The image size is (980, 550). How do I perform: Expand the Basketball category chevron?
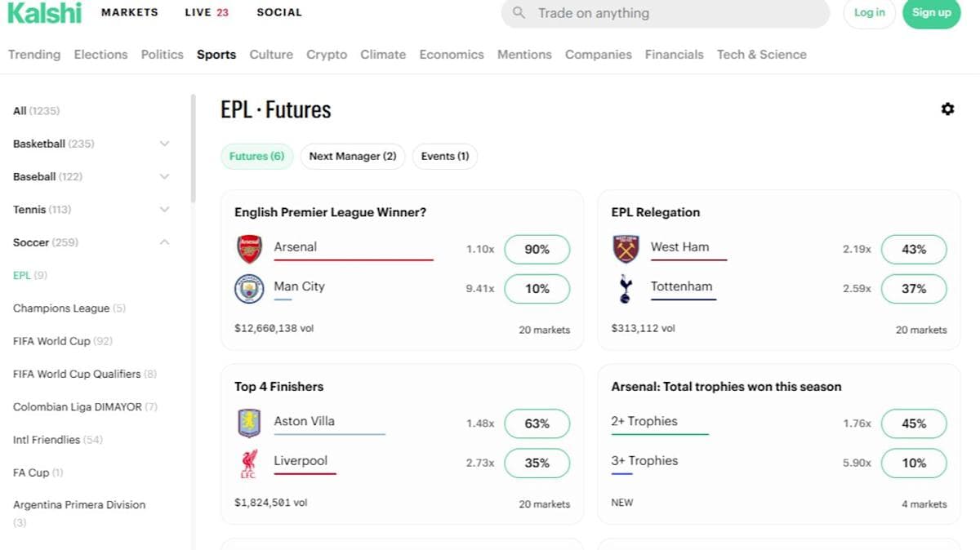[164, 144]
